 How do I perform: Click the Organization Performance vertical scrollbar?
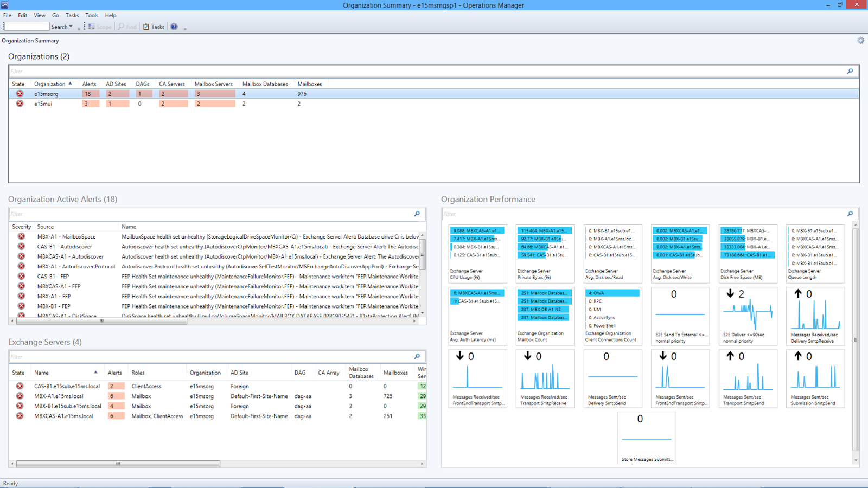click(x=856, y=340)
